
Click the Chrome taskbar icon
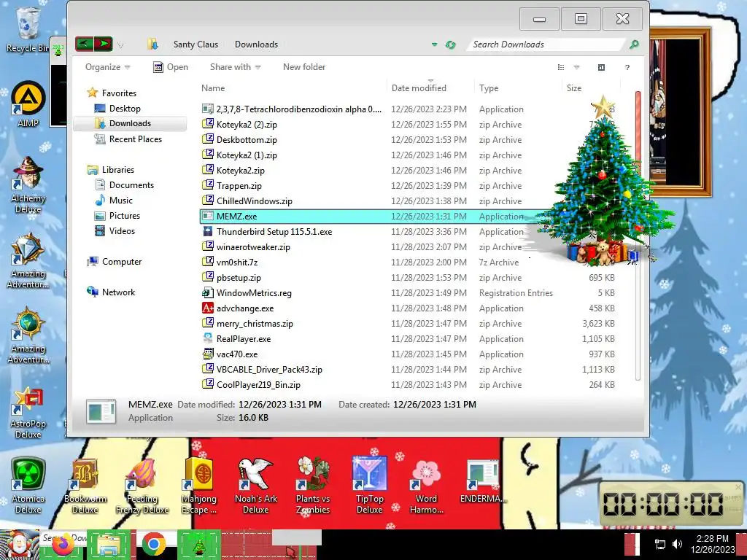153,545
